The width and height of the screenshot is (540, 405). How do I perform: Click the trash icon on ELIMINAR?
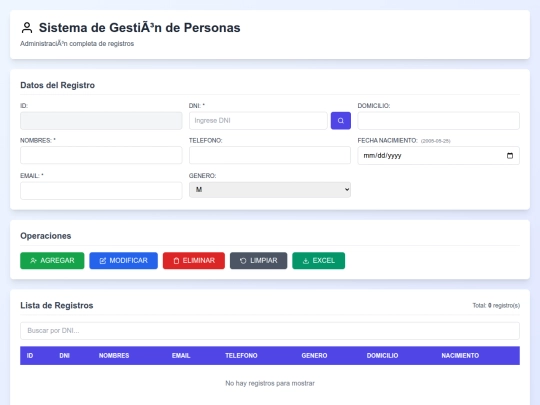tap(176, 261)
